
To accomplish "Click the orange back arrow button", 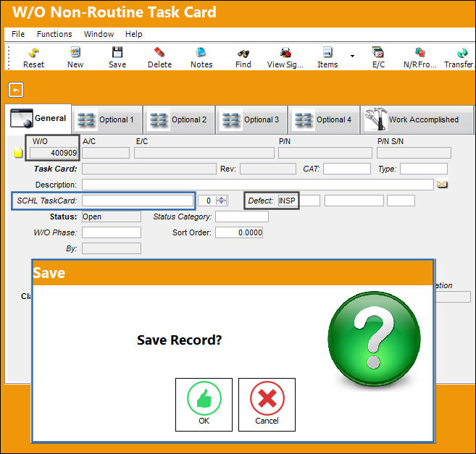I will pyautogui.click(x=16, y=90).
